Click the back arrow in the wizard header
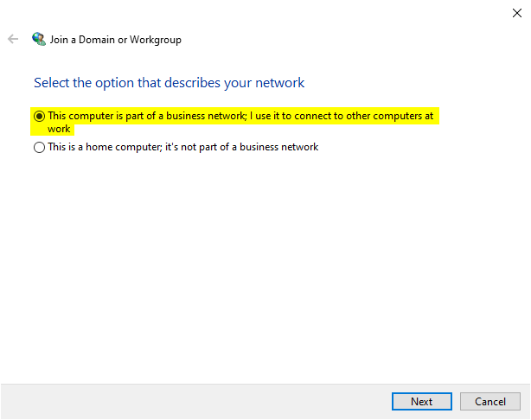 pos(13,39)
